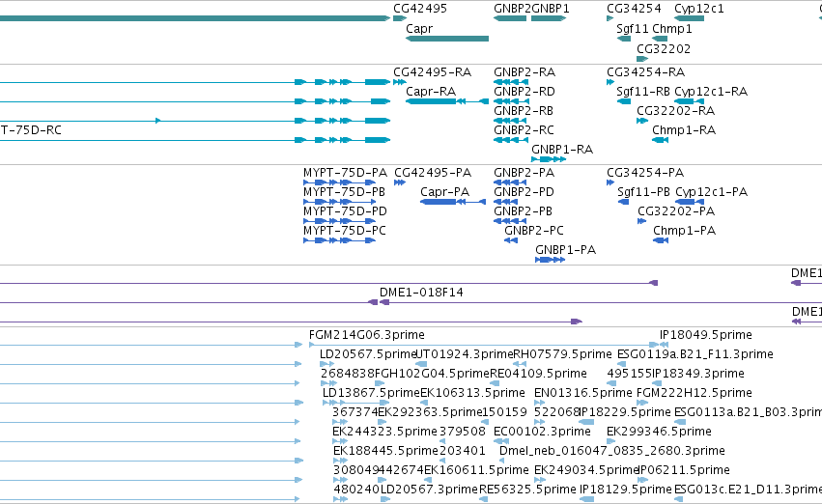The width and height of the screenshot is (822, 504).
Task: Click the RE04109.5prime EST label
Action: click(x=538, y=374)
